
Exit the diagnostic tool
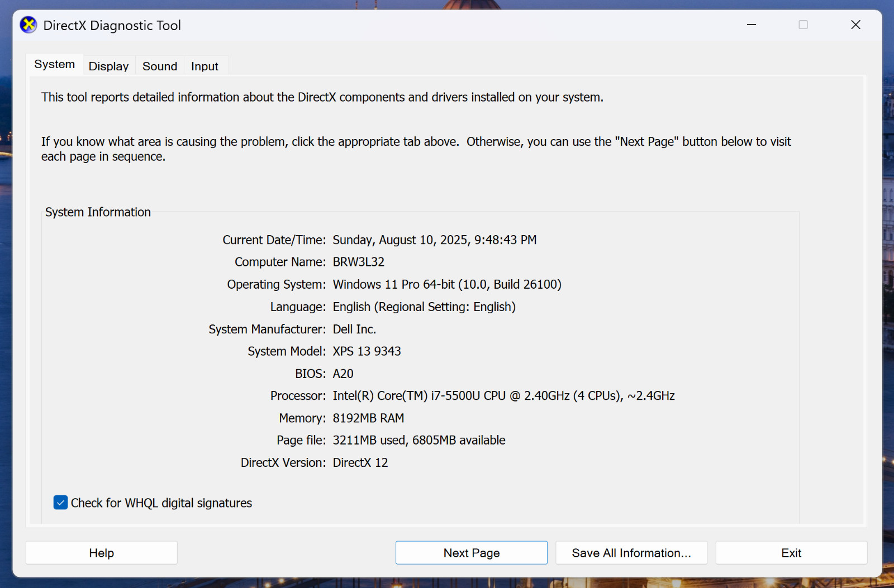(x=791, y=553)
